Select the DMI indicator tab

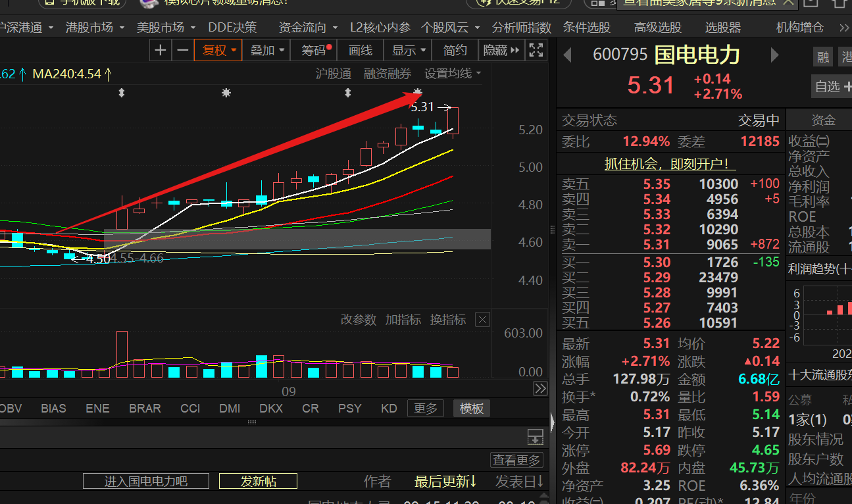click(230, 409)
